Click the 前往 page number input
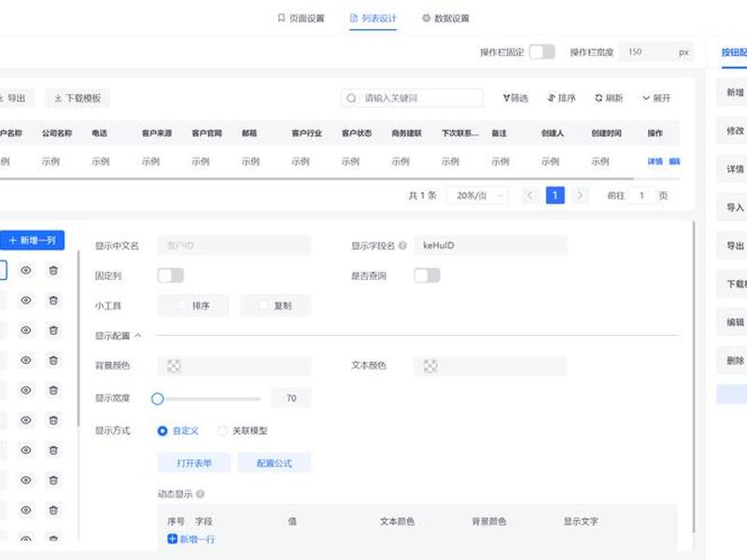 [641, 195]
